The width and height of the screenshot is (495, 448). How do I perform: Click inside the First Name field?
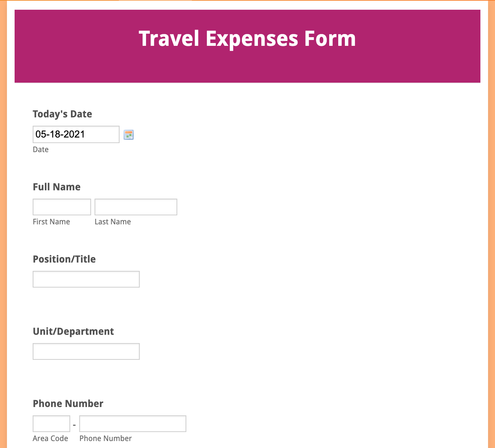tap(62, 207)
